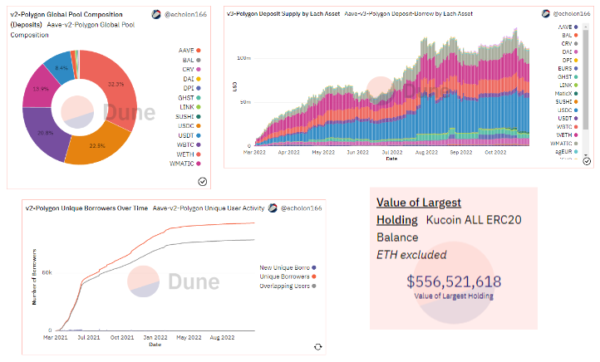Click the legend scrollbar down arrow on Deposit Supply chart
This screenshot has width=600, height=362.
(x=585, y=155)
